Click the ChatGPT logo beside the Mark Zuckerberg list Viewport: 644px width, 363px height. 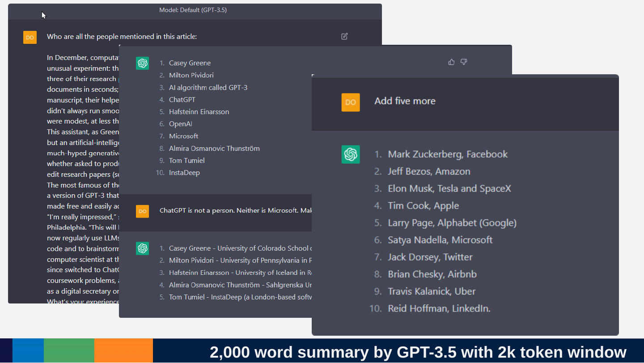click(351, 154)
